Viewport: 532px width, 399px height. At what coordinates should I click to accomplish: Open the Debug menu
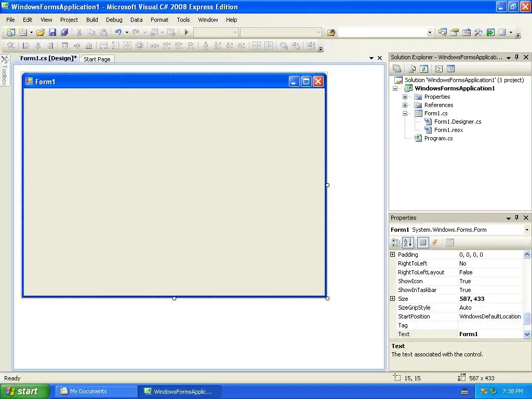[x=114, y=20]
